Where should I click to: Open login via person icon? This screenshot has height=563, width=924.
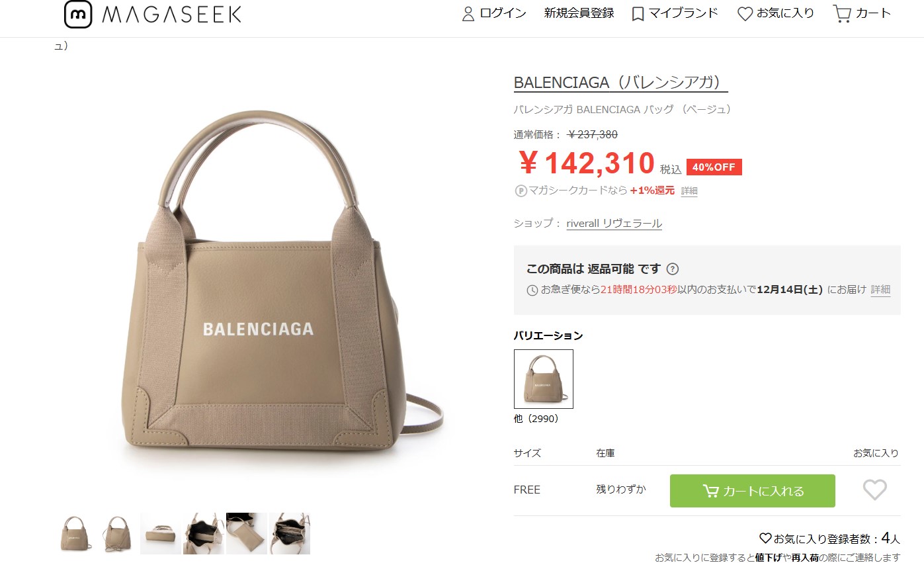[x=468, y=14]
